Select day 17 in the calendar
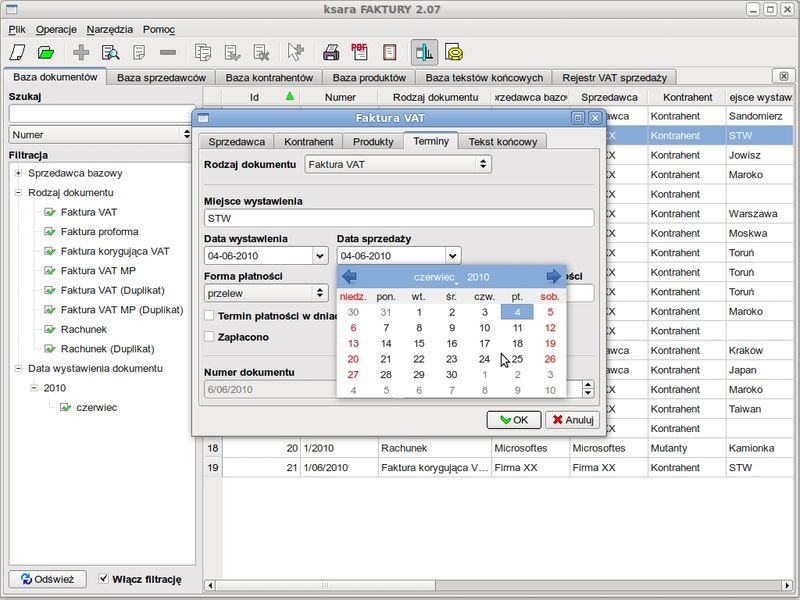The width and height of the screenshot is (800, 600). 484,343
